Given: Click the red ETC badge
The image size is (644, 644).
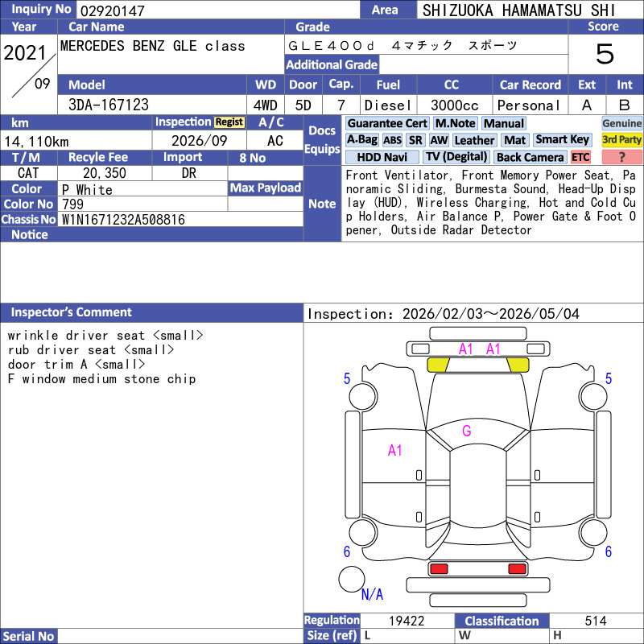Looking at the screenshot, I should (580, 157).
